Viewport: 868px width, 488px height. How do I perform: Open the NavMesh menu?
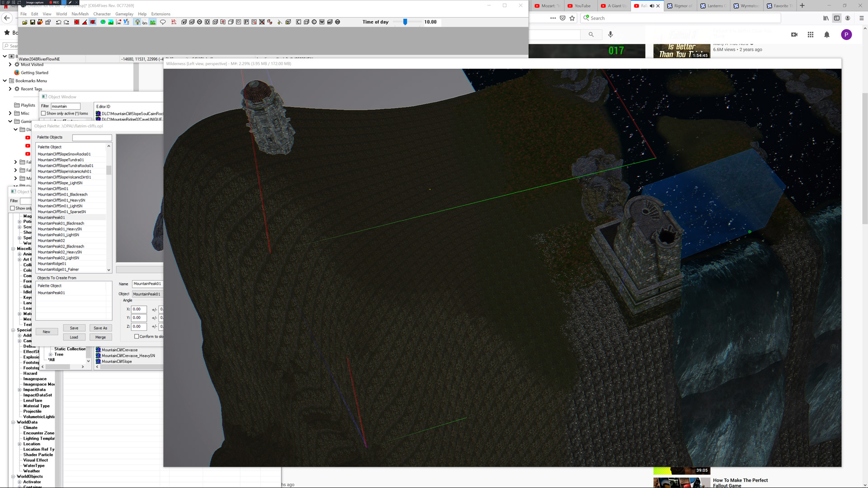(80, 14)
